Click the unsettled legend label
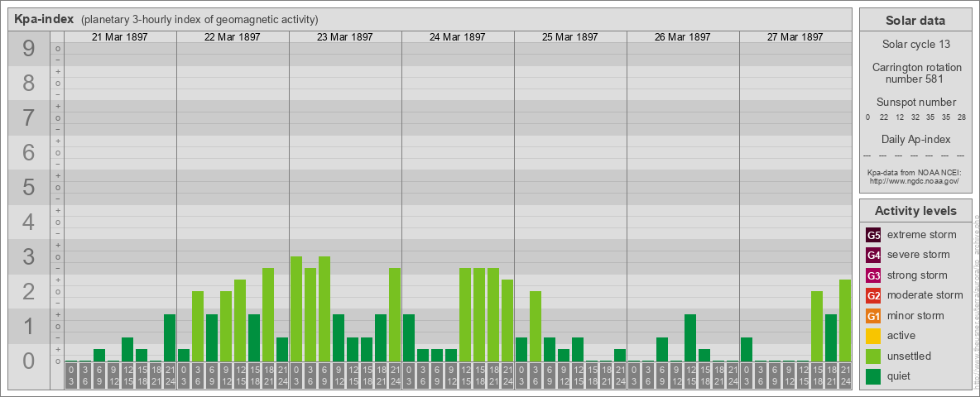 click(x=910, y=356)
